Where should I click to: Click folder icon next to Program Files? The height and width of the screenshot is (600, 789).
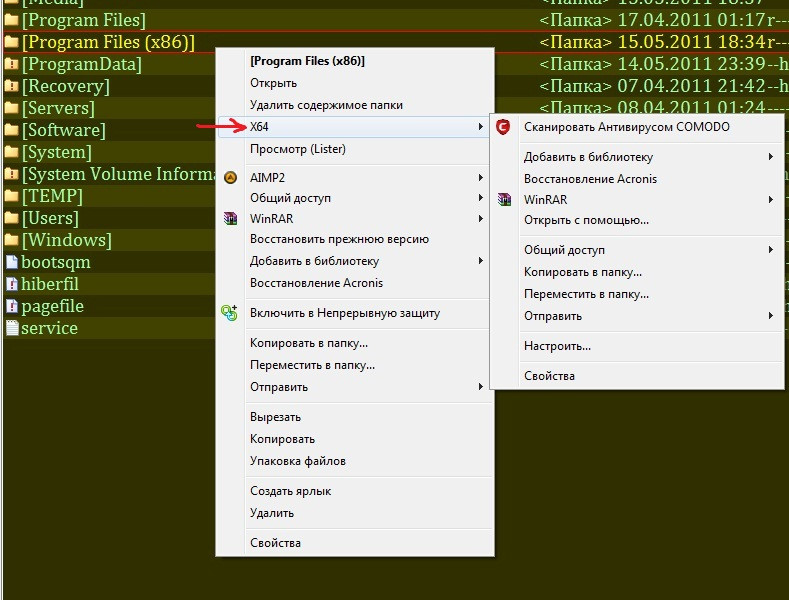point(11,20)
